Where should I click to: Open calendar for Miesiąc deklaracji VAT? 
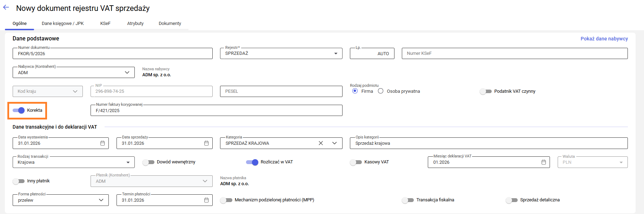[x=544, y=162]
